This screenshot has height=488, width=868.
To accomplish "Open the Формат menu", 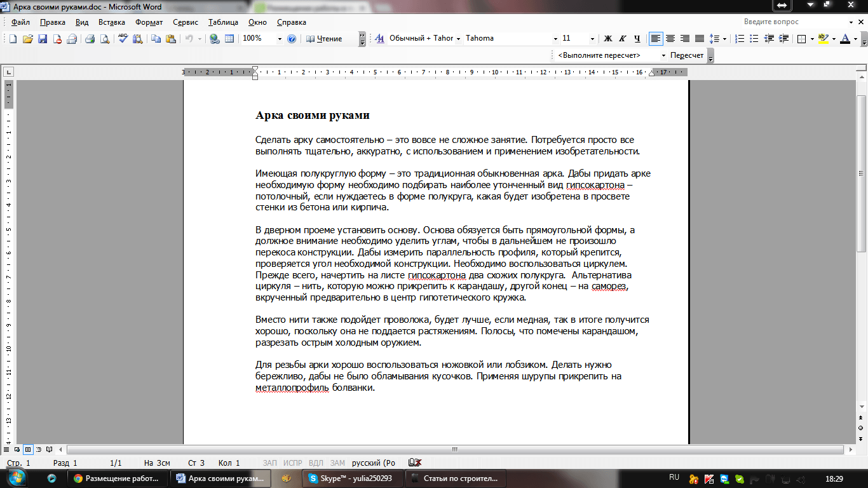I will 149,22.
